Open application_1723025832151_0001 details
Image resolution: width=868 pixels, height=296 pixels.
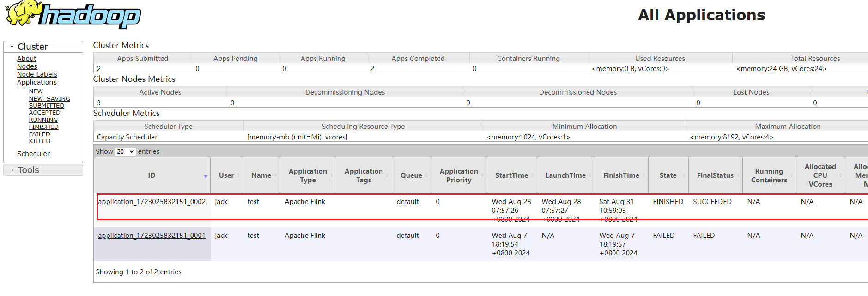(x=152, y=236)
